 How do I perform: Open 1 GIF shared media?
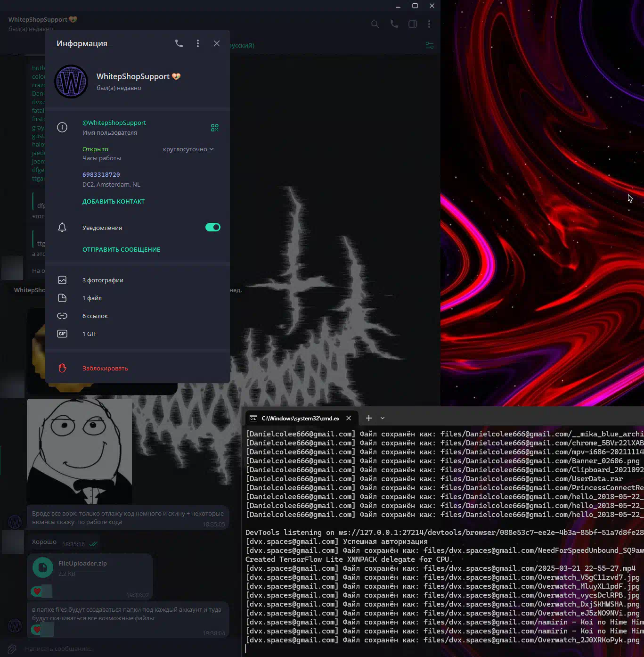point(90,334)
